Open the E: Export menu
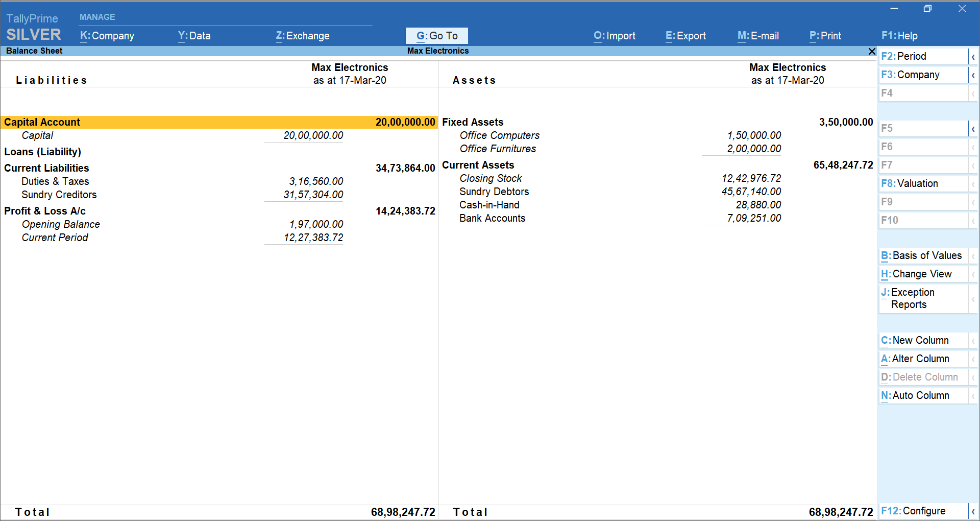 (685, 36)
